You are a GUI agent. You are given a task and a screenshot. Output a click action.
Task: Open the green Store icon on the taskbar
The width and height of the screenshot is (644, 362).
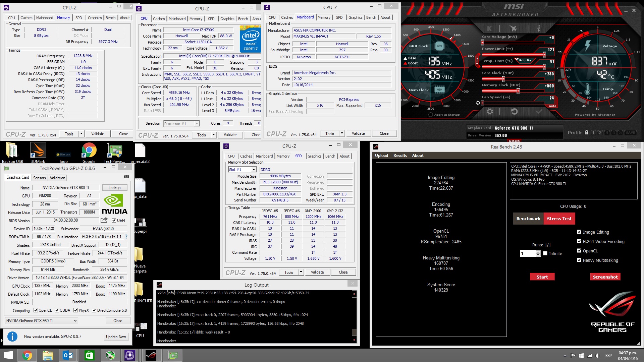tap(89, 355)
